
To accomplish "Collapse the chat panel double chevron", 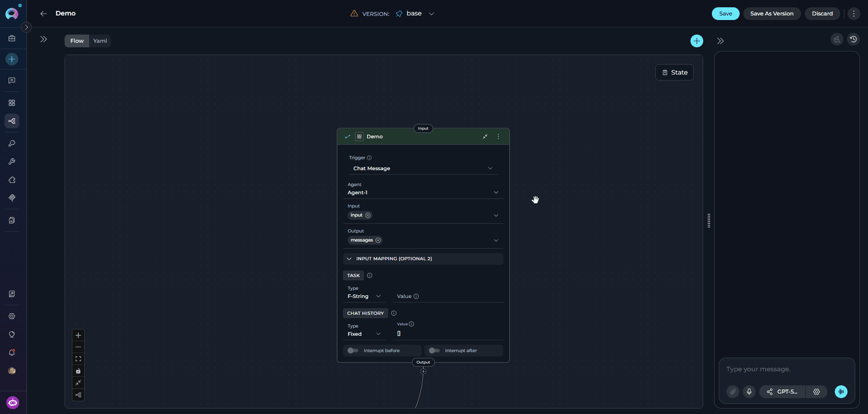I will click(x=721, y=41).
